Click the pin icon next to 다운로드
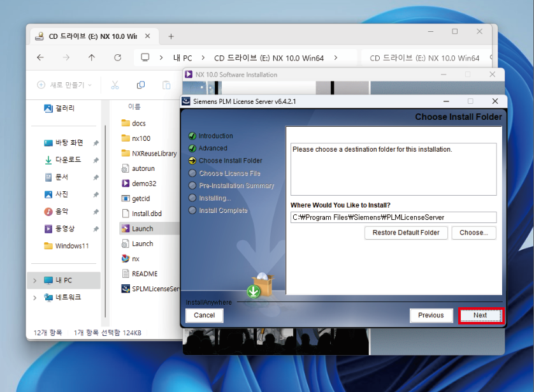 tap(96, 160)
